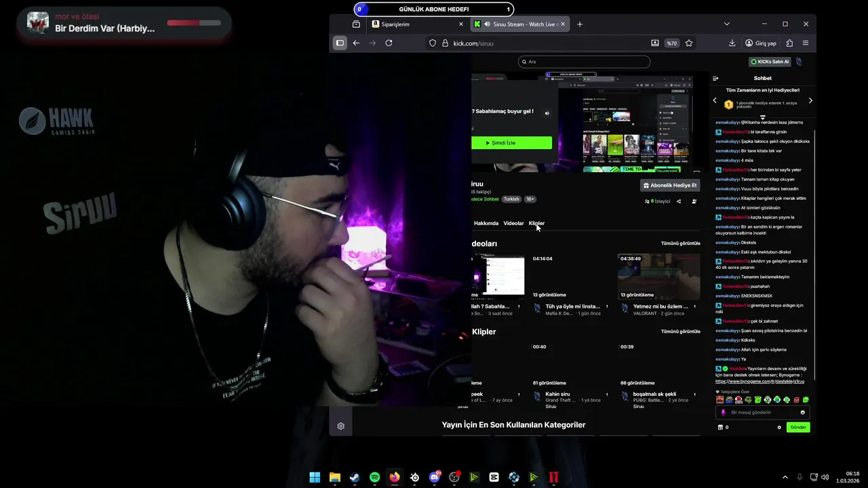Focus the Kick Ara search field

pos(584,62)
